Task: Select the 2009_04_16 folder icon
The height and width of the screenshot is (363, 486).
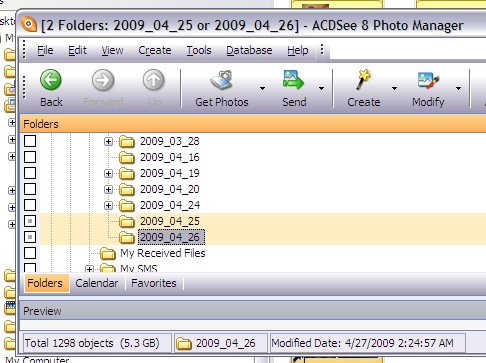Action: [x=127, y=157]
